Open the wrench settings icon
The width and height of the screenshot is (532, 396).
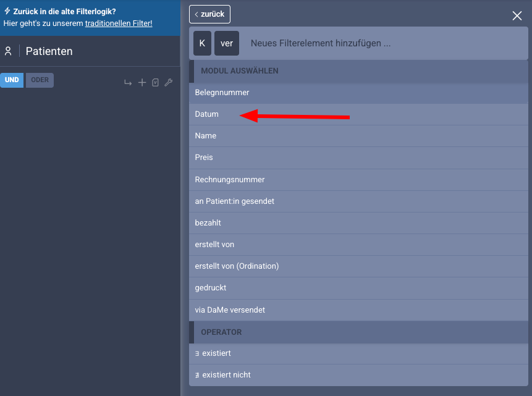[168, 82]
